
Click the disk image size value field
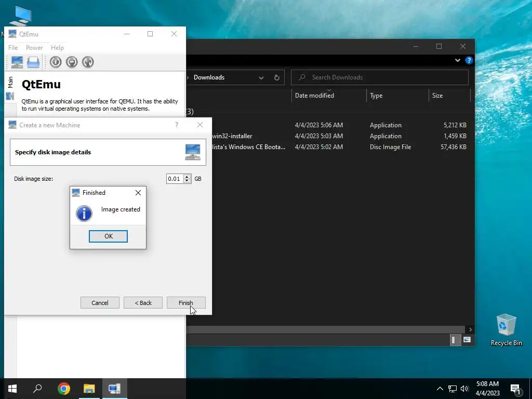coord(175,179)
